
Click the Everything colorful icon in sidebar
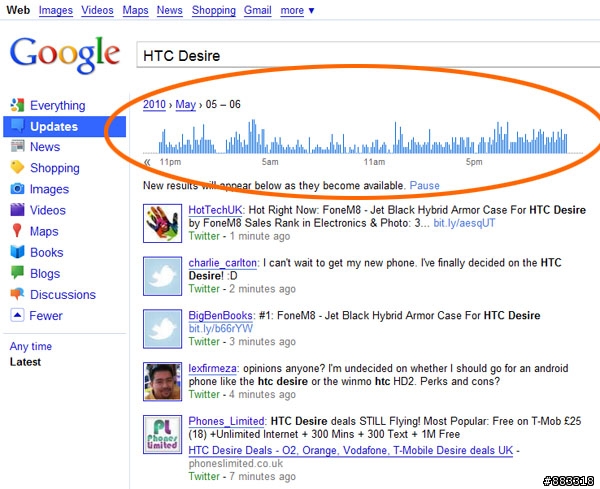17,105
